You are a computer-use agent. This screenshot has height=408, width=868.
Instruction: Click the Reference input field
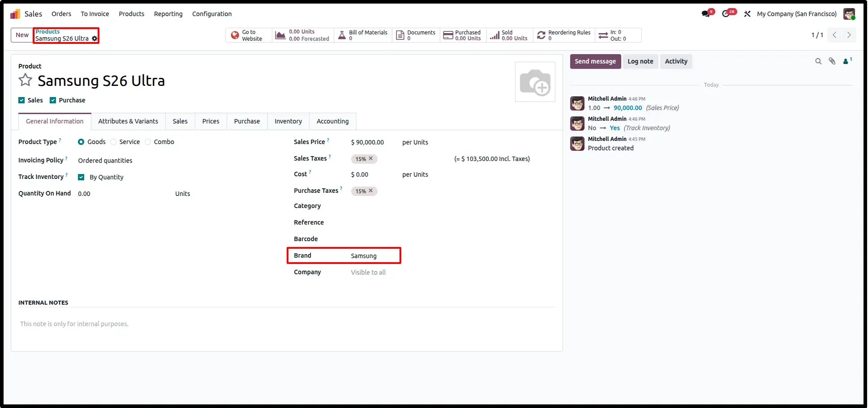(x=452, y=223)
